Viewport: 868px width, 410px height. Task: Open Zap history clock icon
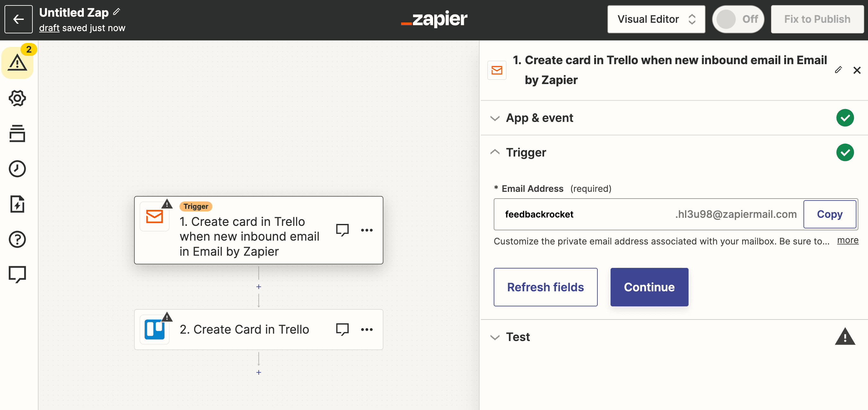pyautogui.click(x=17, y=169)
